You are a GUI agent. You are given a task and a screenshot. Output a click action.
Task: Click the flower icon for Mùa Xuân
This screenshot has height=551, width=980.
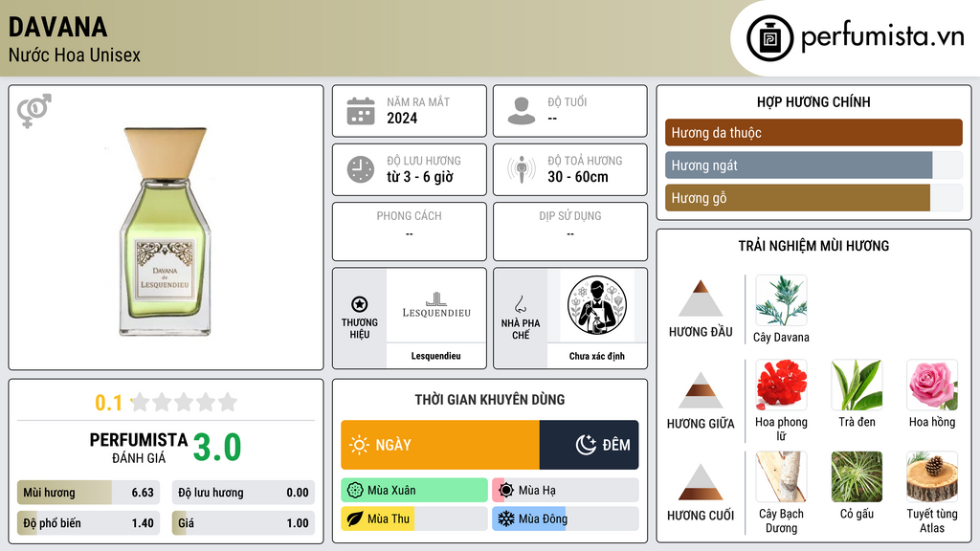[355, 491]
